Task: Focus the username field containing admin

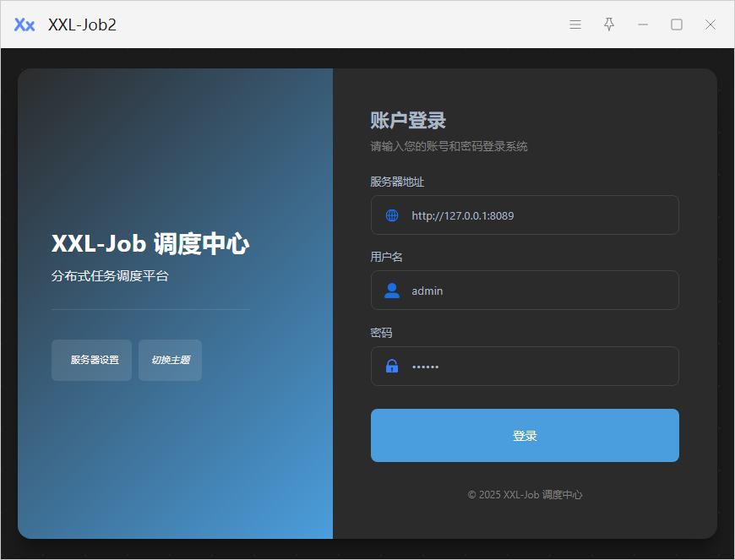Action: [x=525, y=290]
